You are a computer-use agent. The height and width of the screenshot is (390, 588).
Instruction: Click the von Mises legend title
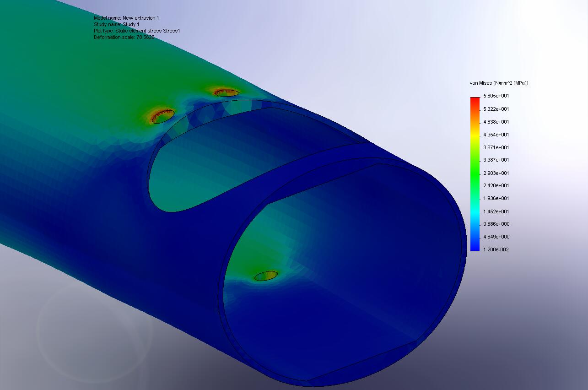(499, 83)
